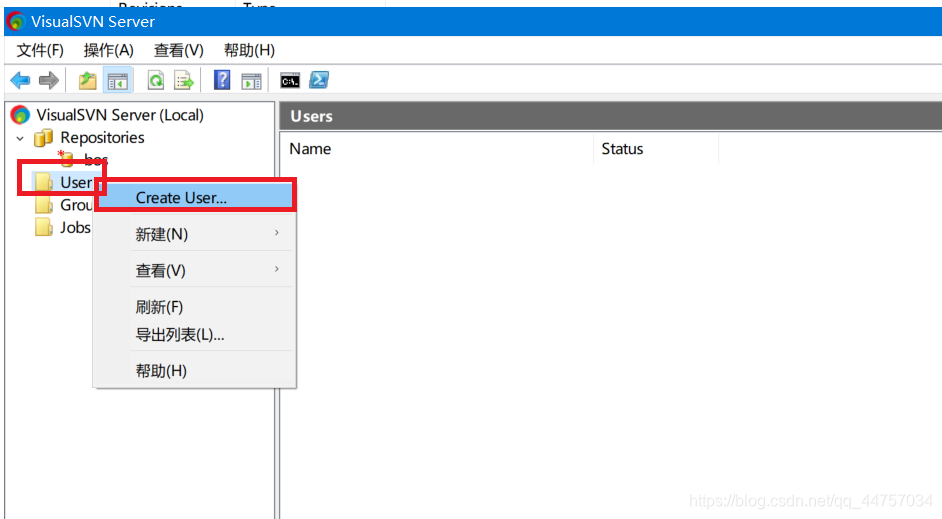Screen dimensions: 942x519
Task: Select the Jobs tree item
Action: (x=76, y=227)
